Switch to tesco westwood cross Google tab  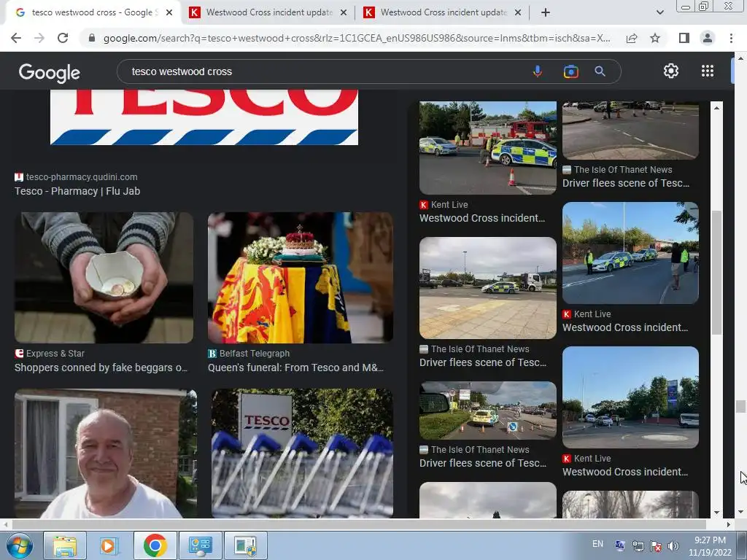tap(93, 12)
